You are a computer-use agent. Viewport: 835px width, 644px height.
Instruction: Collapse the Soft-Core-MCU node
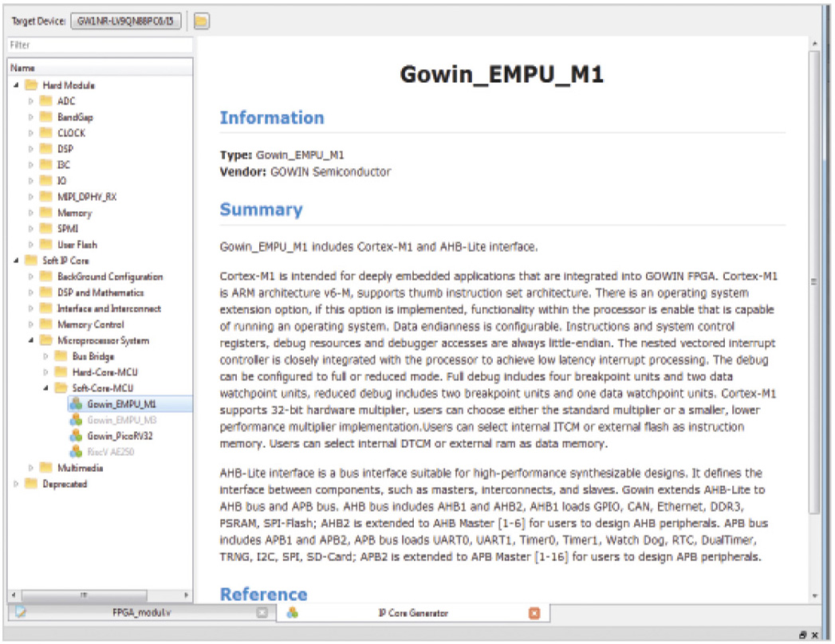pos(45,388)
